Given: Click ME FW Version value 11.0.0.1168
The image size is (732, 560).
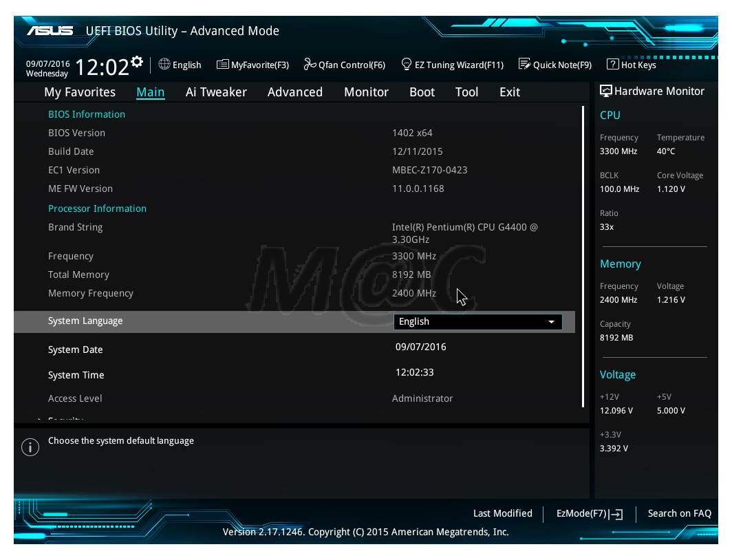Looking at the screenshot, I should coord(418,189).
